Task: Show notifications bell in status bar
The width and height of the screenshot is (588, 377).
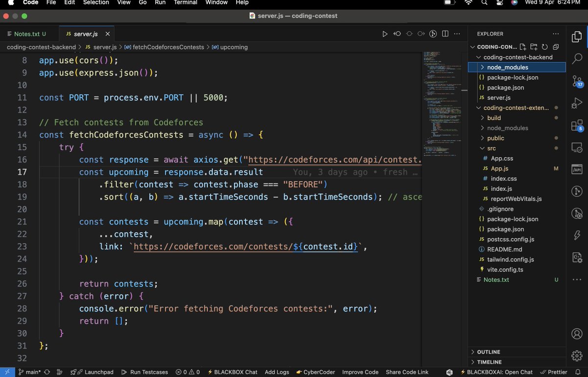Action: 578,372
